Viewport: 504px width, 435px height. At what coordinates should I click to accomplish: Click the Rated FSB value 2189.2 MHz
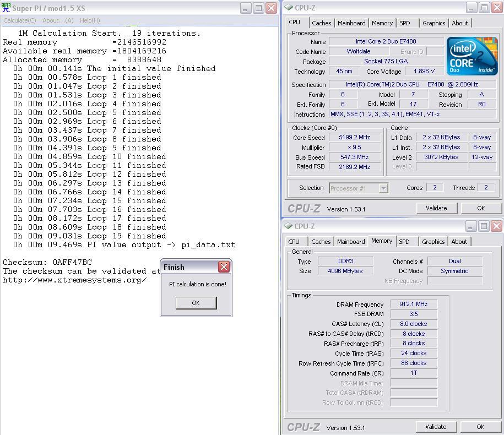point(355,167)
